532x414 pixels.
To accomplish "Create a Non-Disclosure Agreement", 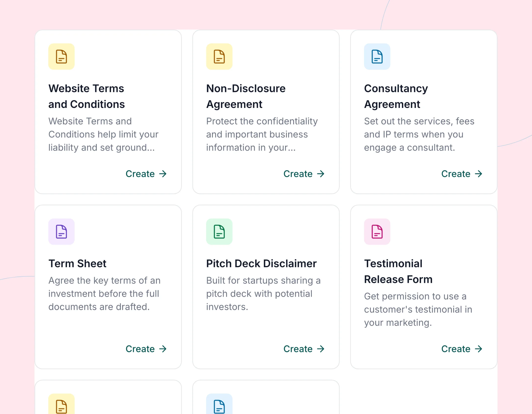I will tap(304, 174).
